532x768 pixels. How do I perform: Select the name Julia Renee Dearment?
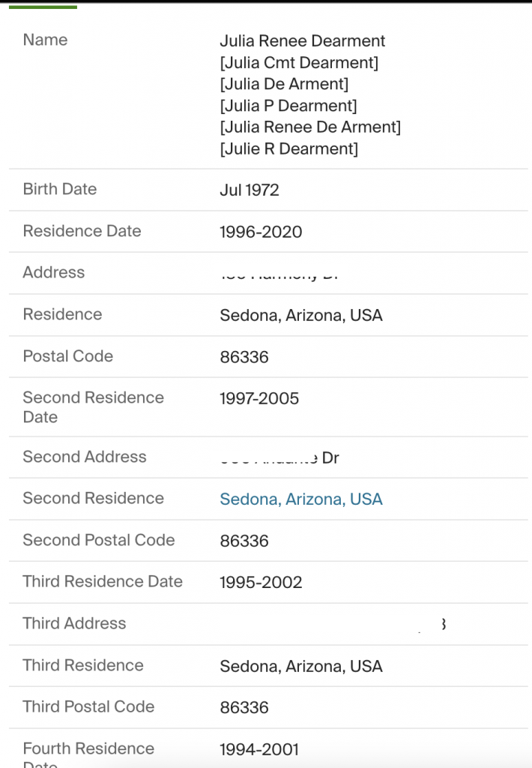[x=302, y=41]
